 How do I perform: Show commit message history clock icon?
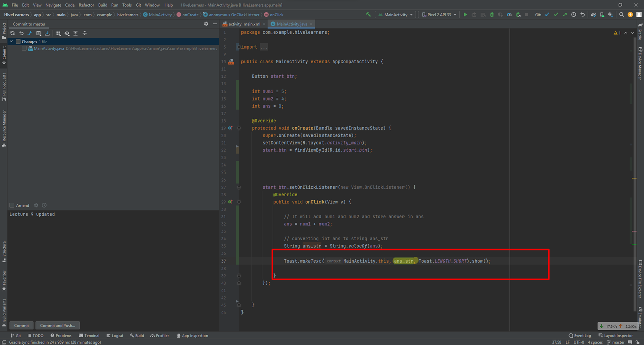coord(44,205)
